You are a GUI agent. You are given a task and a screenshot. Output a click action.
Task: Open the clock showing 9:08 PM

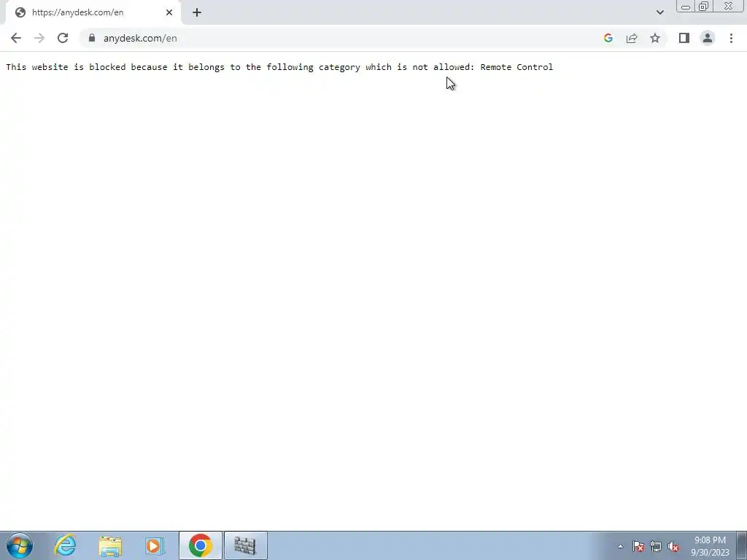(710, 546)
